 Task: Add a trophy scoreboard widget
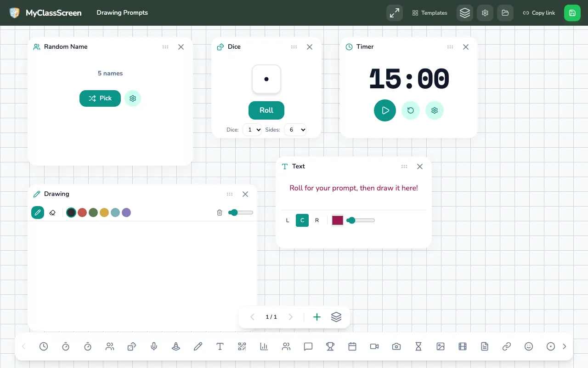coord(330,346)
